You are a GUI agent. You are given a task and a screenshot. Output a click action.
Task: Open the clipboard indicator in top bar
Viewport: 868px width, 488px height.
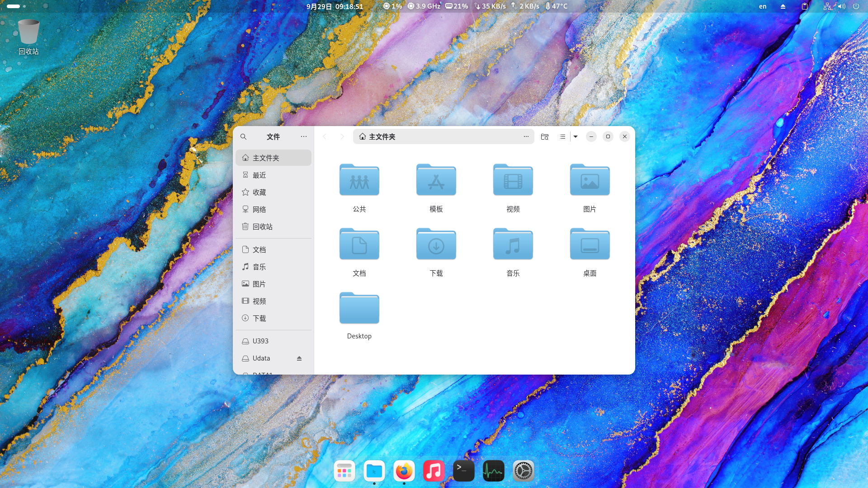[x=805, y=6]
